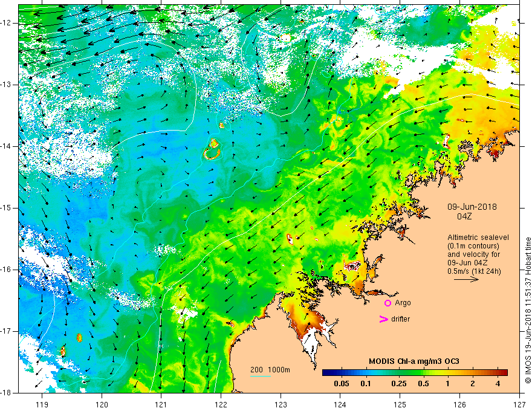Click latitude axis label '-18'
The height and width of the screenshot is (411, 532).
pos(6,393)
